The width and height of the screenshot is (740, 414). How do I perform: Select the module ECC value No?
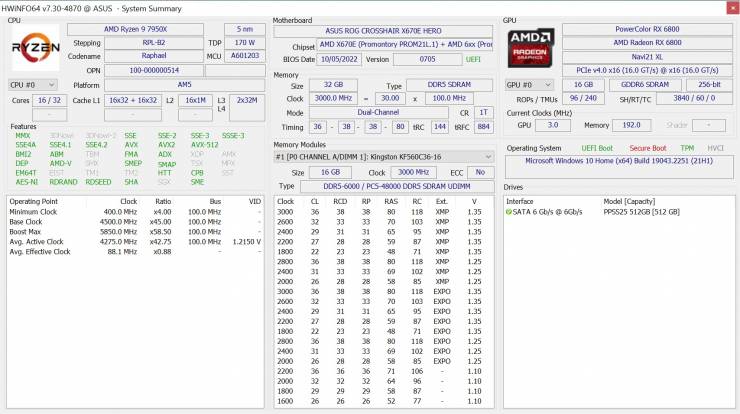(x=480, y=172)
